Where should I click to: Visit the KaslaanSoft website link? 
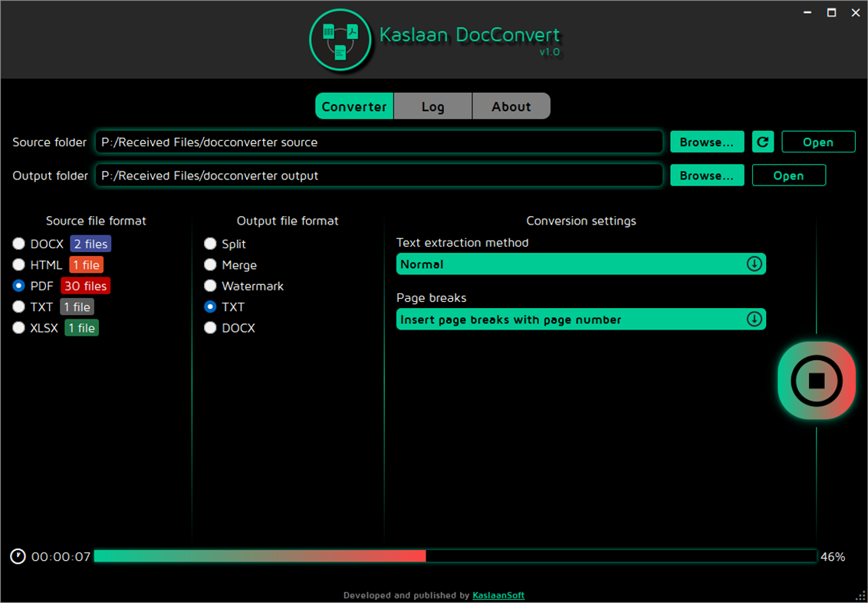pos(498,595)
